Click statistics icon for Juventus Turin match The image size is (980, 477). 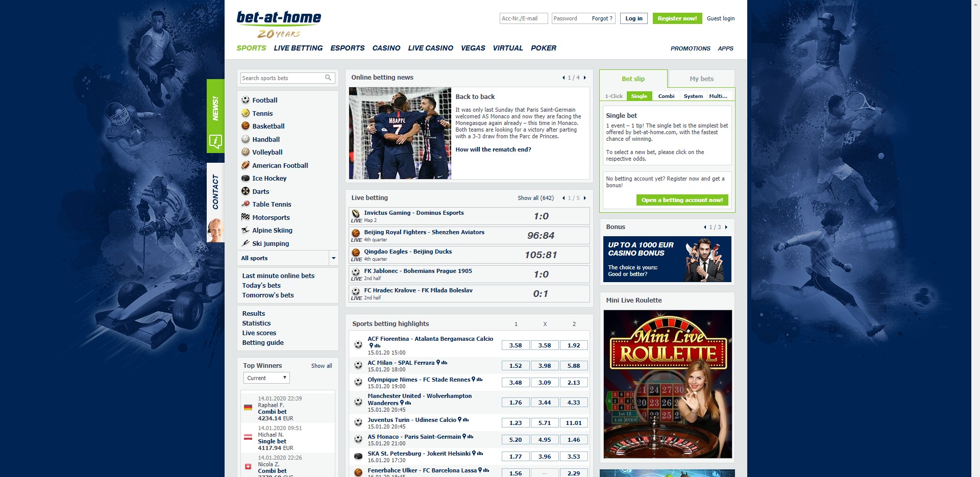coord(467,420)
